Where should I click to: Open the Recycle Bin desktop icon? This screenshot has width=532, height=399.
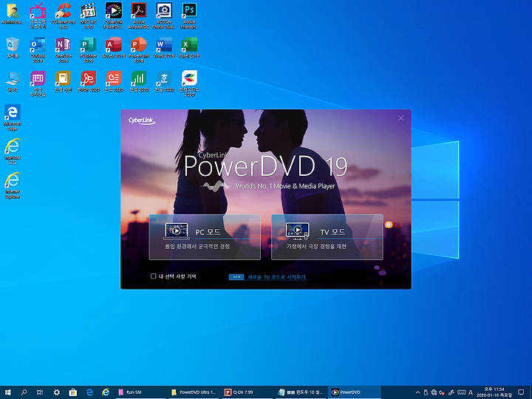pyautogui.click(x=13, y=47)
